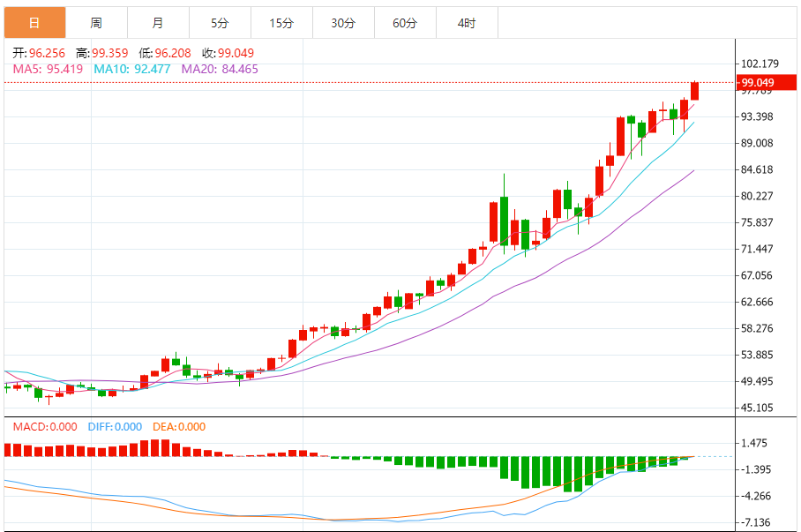Switch to the 5分 interval tab

click(x=220, y=23)
